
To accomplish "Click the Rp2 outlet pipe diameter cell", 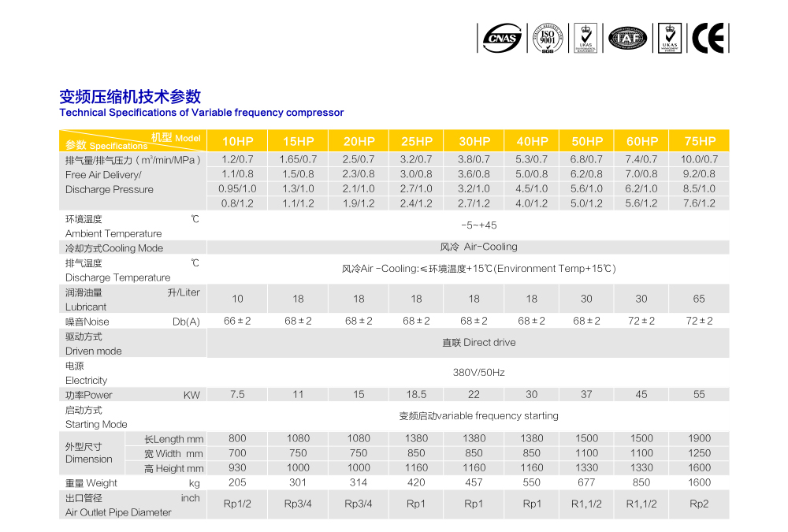I will pos(699,504).
